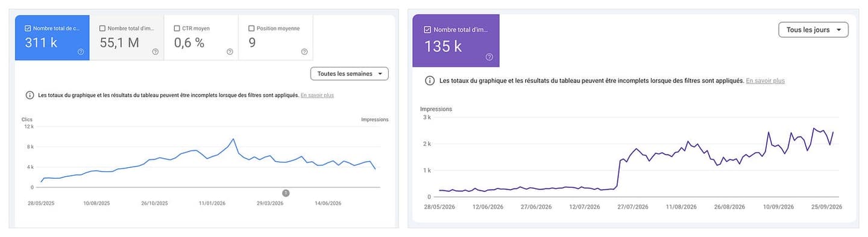Click the peak of the blue clicks line

[233, 139]
